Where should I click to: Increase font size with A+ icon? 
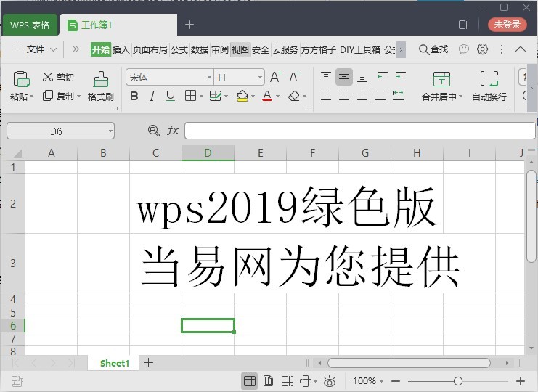pyautogui.click(x=275, y=77)
